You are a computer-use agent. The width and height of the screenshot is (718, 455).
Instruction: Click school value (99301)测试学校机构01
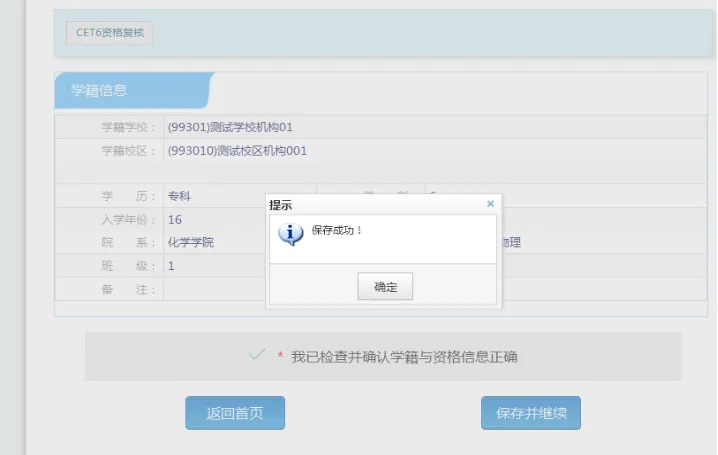point(230,127)
